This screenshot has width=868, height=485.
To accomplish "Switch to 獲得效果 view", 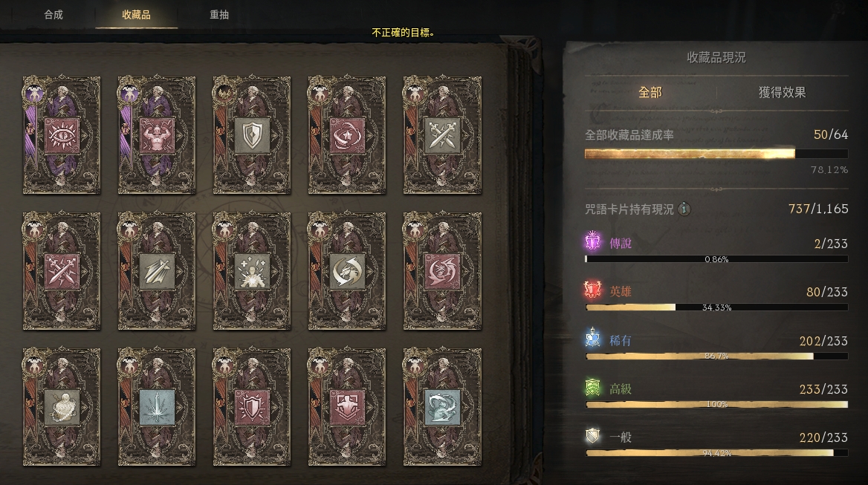I will (783, 92).
